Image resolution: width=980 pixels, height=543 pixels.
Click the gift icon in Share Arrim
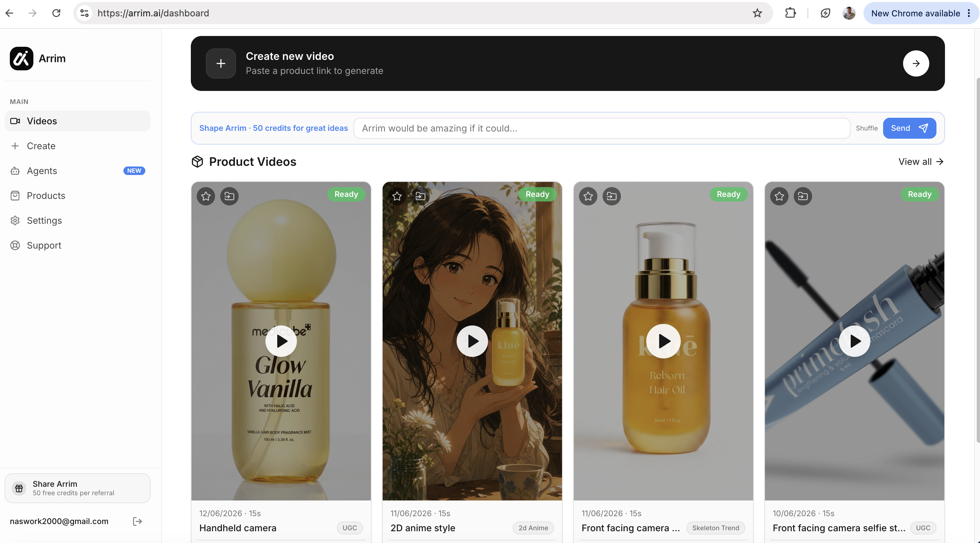tap(19, 488)
